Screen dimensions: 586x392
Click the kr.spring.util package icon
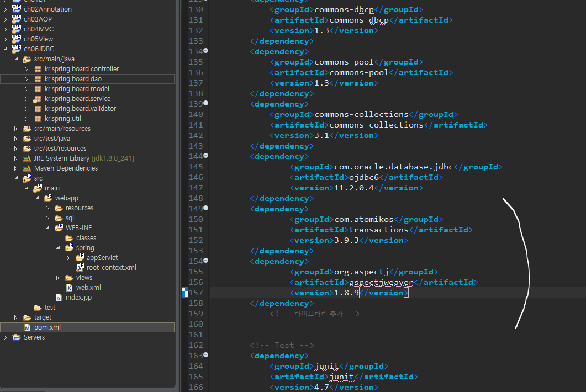click(x=38, y=119)
